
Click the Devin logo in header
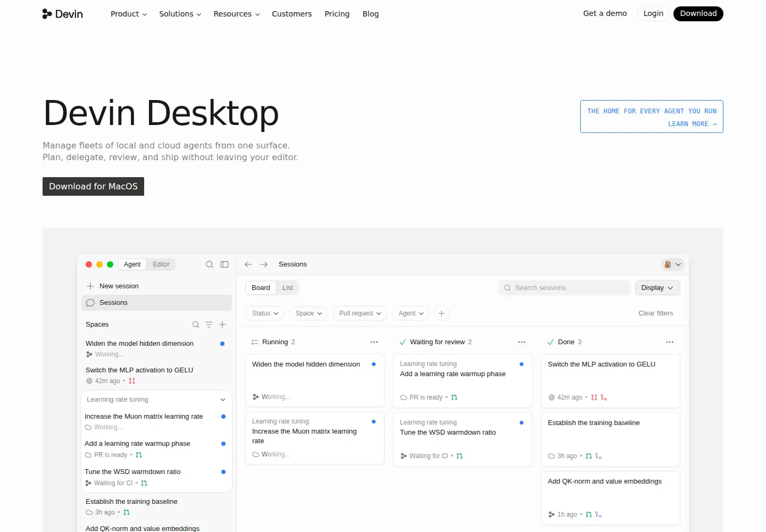coord(63,14)
